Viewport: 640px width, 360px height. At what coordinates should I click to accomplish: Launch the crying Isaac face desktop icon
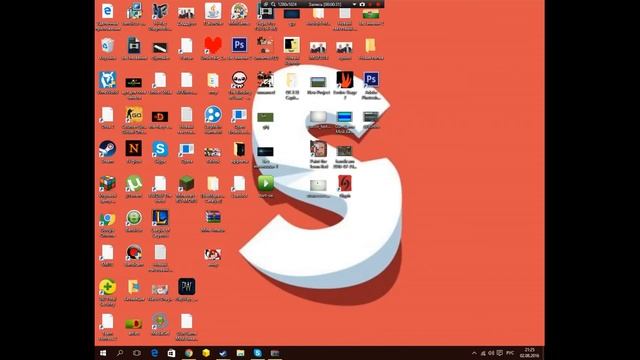pyautogui.click(x=239, y=80)
